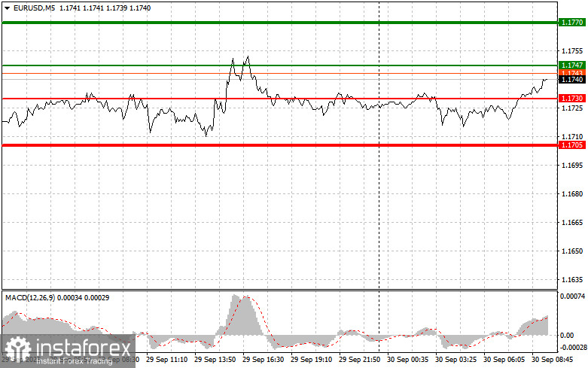Viewport: 588px width, 368px height.
Task: Click the MACD(12,26,9) indicator label
Action: pyautogui.click(x=30, y=298)
